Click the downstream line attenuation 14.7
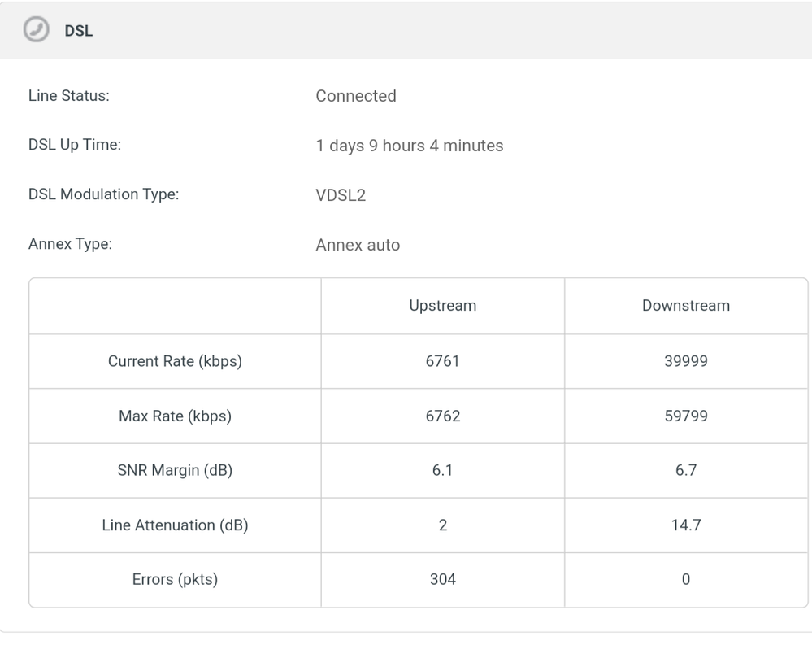Screen dimensions: 812x645 click(686, 525)
